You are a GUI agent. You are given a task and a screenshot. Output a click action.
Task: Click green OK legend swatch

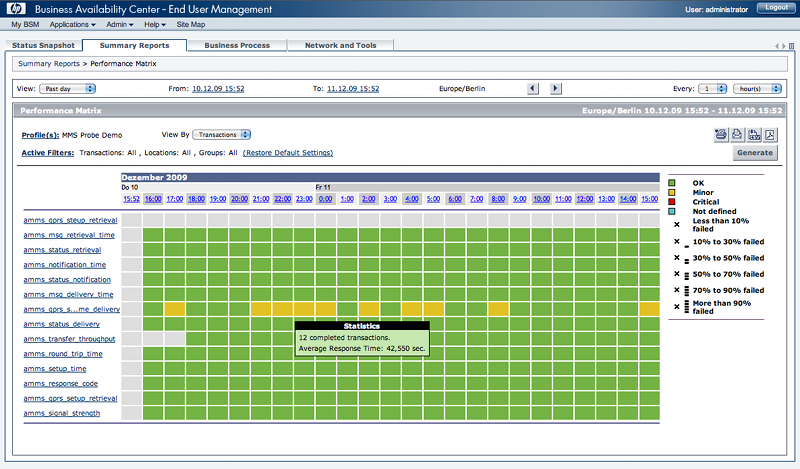tap(672, 183)
